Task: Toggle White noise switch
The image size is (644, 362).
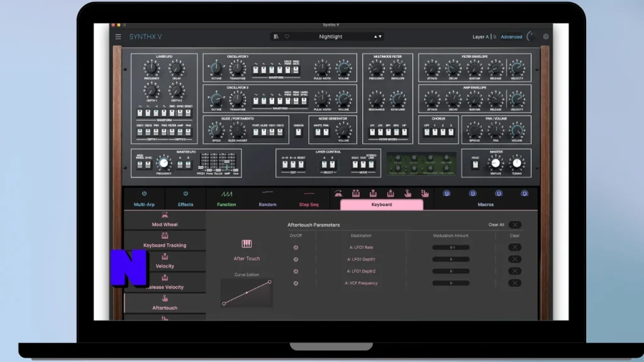Action: 318,132
